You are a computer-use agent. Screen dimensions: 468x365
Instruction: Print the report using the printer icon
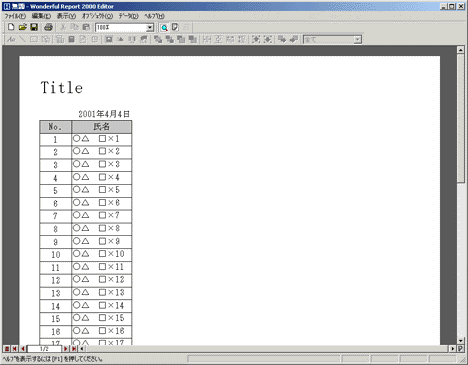click(x=48, y=27)
